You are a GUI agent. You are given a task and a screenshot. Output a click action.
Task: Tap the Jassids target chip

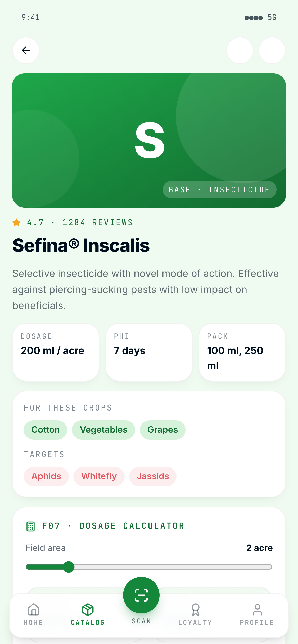click(x=153, y=476)
